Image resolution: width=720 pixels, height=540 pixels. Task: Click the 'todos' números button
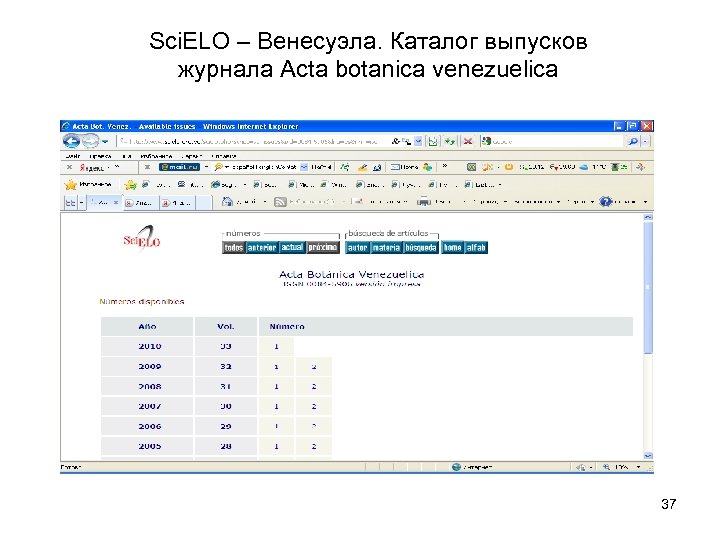(x=234, y=248)
